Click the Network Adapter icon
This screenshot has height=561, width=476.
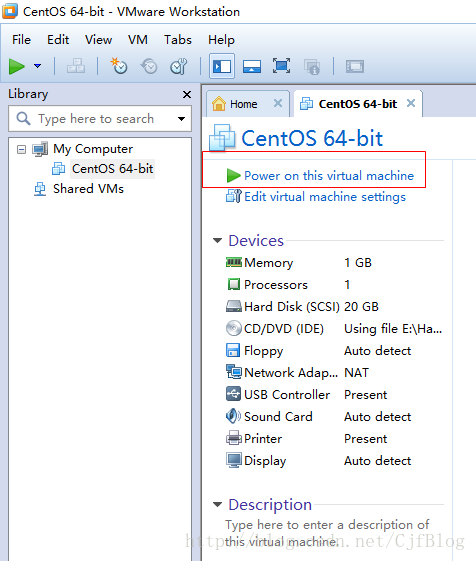click(234, 372)
